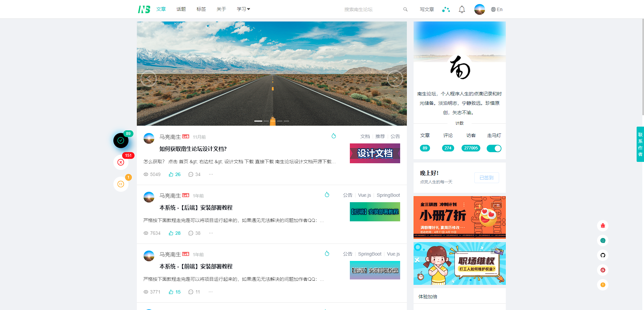Viewport: 644px width, 310px height.
Task: Open notifications via the bell icon
Action: tap(462, 9)
